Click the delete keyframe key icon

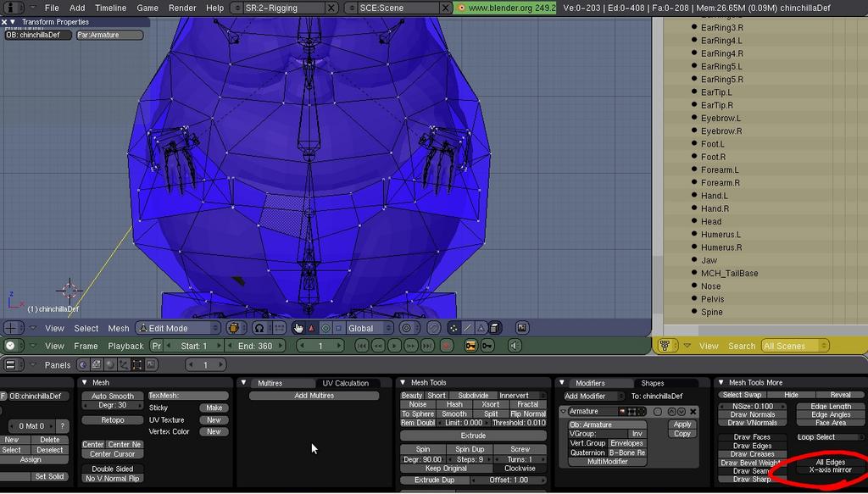click(x=487, y=346)
